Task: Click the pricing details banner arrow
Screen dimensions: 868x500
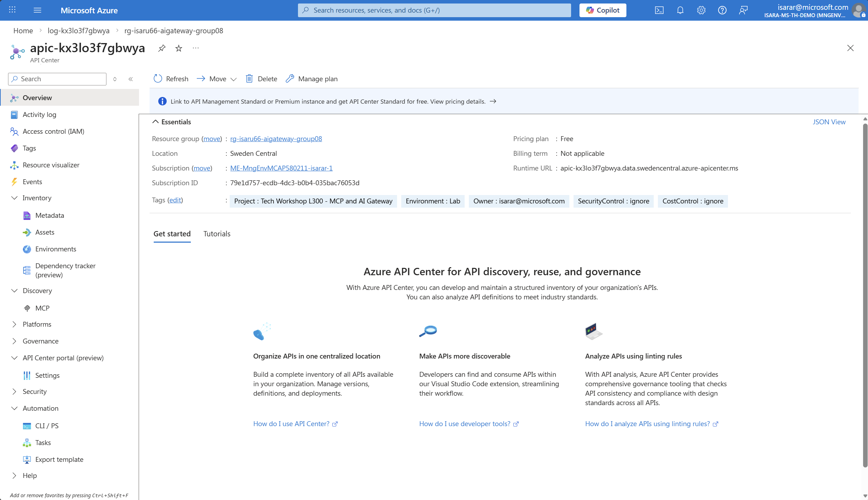Action: pos(493,101)
